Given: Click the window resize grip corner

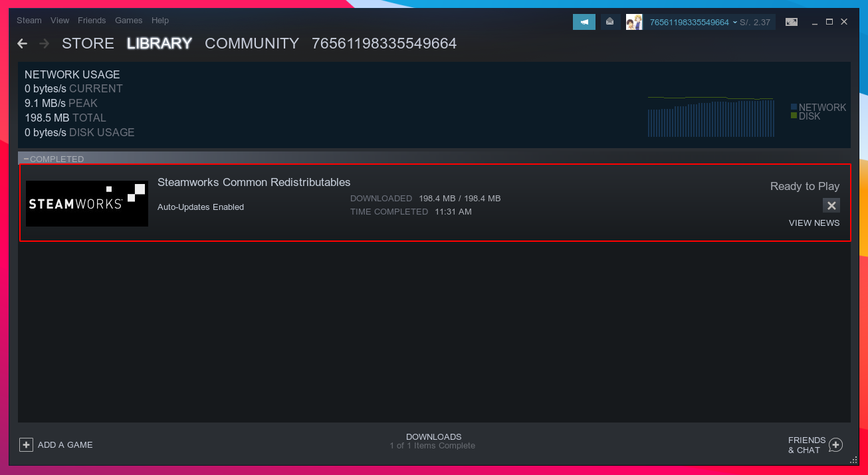Looking at the screenshot, I should coord(854,460).
